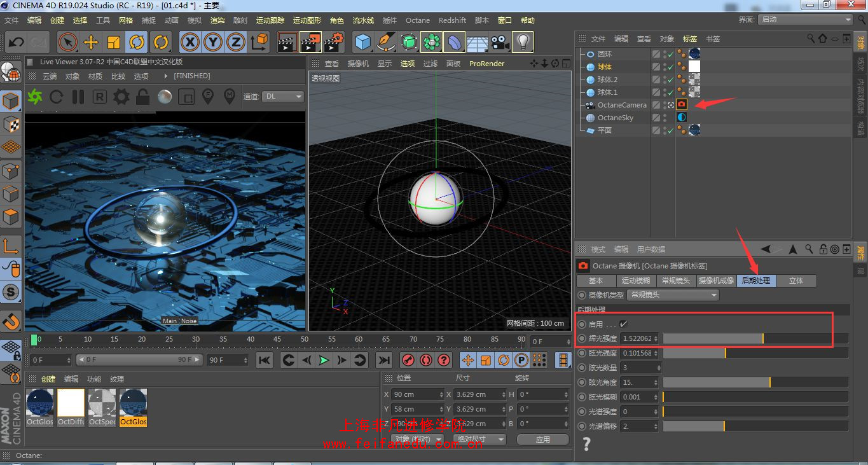
Task: Click the play forward button in timeline
Action: 324,360
